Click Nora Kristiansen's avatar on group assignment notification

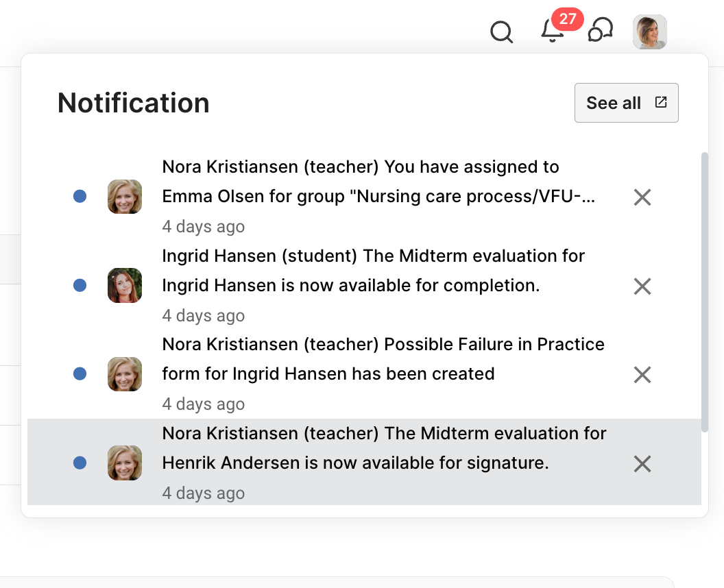tap(125, 197)
